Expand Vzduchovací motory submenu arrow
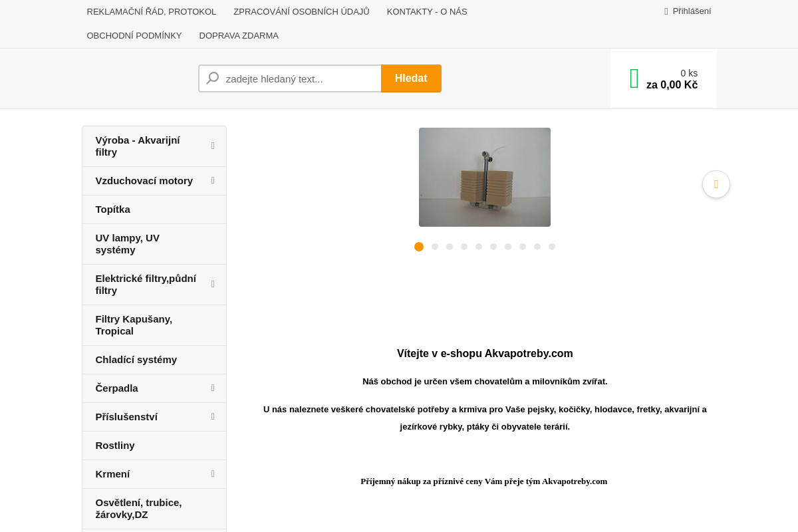Screen dimensions: 798x532 point(213,180)
